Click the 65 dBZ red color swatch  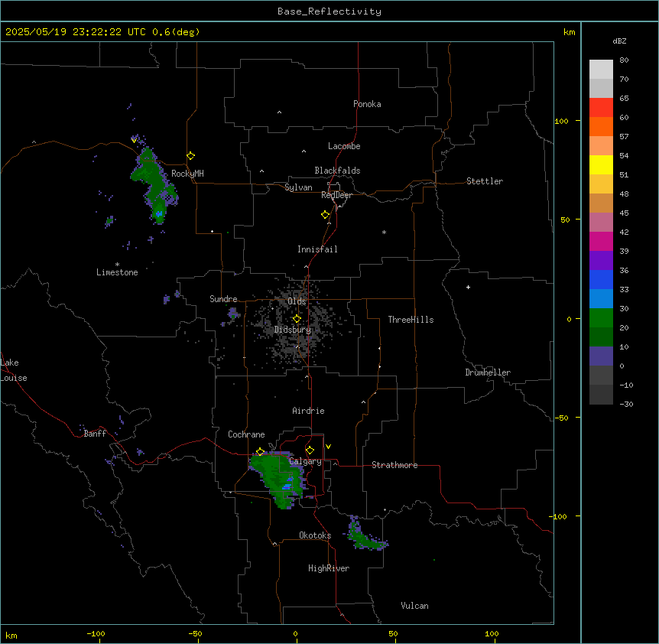click(x=601, y=107)
